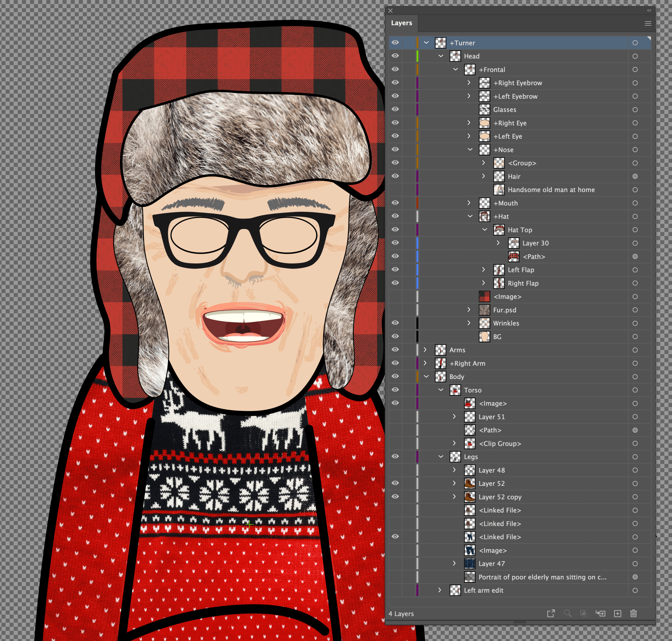Click Locate Object magnifier icon
The height and width of the screenshot is (641, 672).
pyautogui.click(x=567, y=613)
